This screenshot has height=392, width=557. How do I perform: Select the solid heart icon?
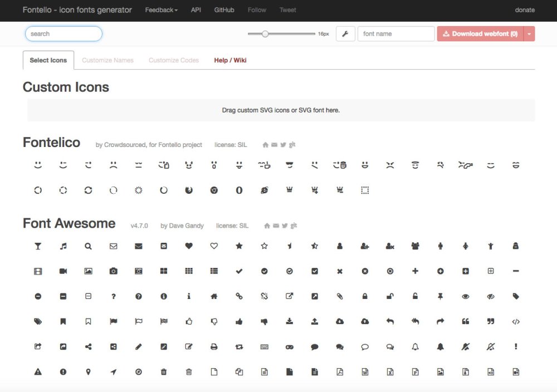189,246
